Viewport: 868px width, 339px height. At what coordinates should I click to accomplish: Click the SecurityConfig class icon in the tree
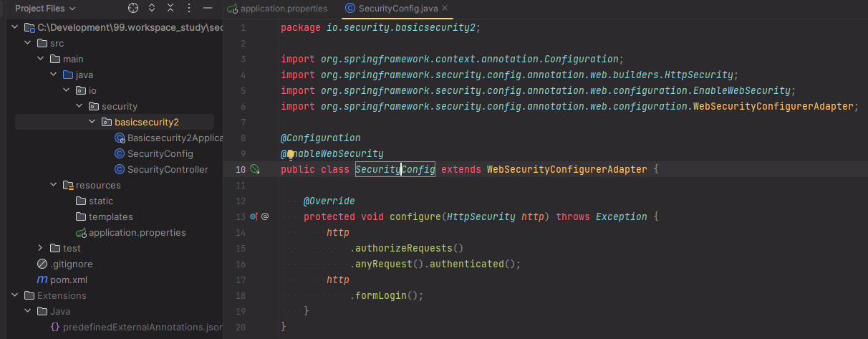point(120,153)
